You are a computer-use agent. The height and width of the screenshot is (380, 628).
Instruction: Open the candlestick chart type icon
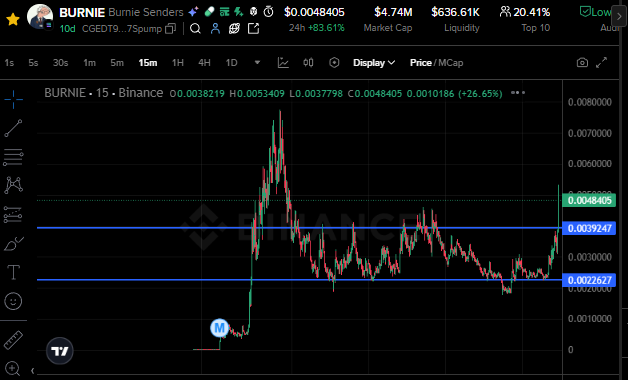308,62
